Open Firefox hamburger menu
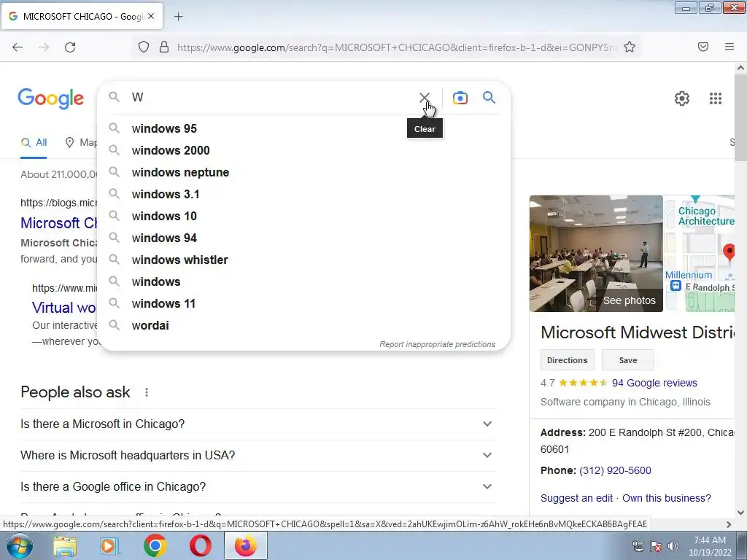Viewport: 747px width, 560px height. click(729, 47)
